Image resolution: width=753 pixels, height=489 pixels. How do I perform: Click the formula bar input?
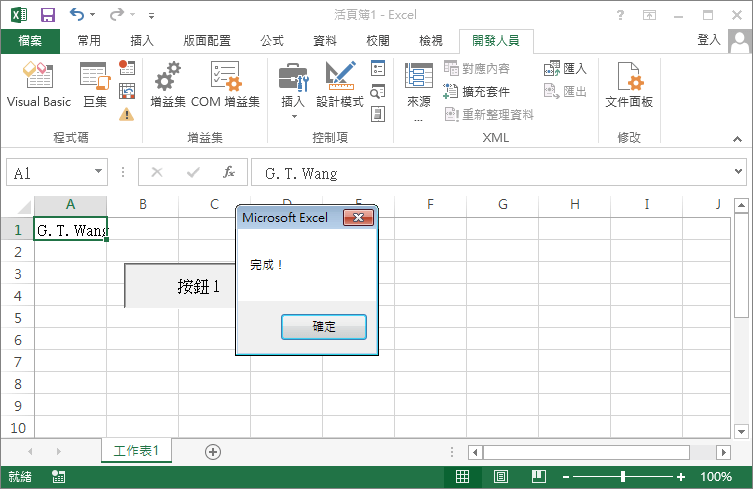click(492, 172)
